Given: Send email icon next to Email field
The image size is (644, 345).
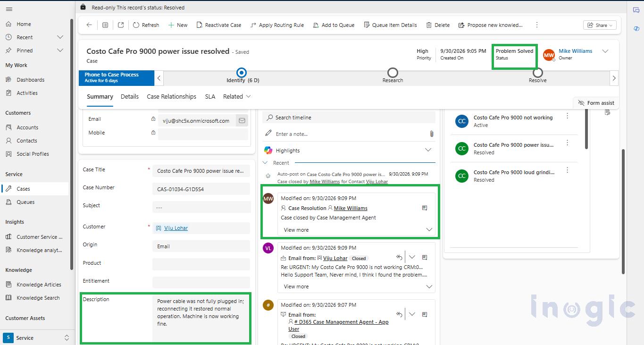Looking at the screenshot, I should (242, 121).
